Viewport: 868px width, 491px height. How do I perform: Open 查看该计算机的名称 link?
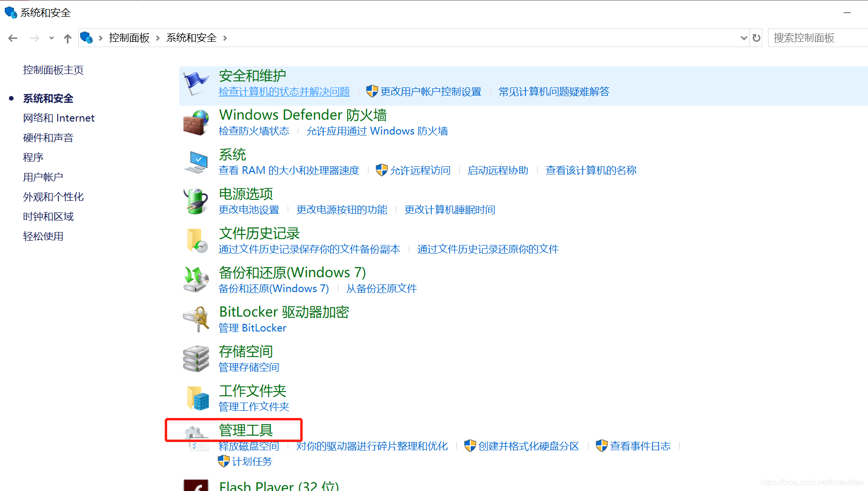pyautogui.click(x=591, y=171)
